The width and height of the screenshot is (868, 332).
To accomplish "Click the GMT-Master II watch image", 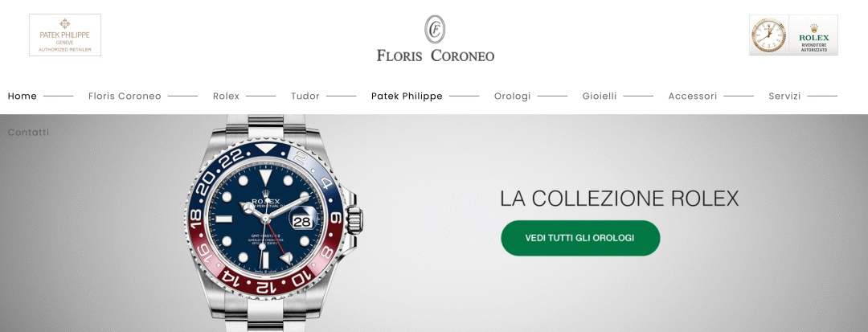I will (274, 223).
